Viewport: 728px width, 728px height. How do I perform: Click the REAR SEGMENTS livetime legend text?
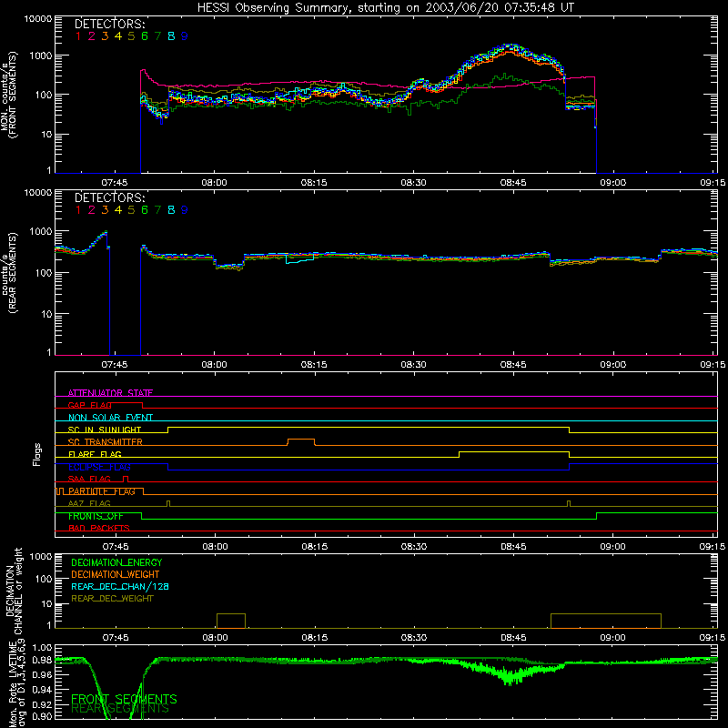(120, 709)
